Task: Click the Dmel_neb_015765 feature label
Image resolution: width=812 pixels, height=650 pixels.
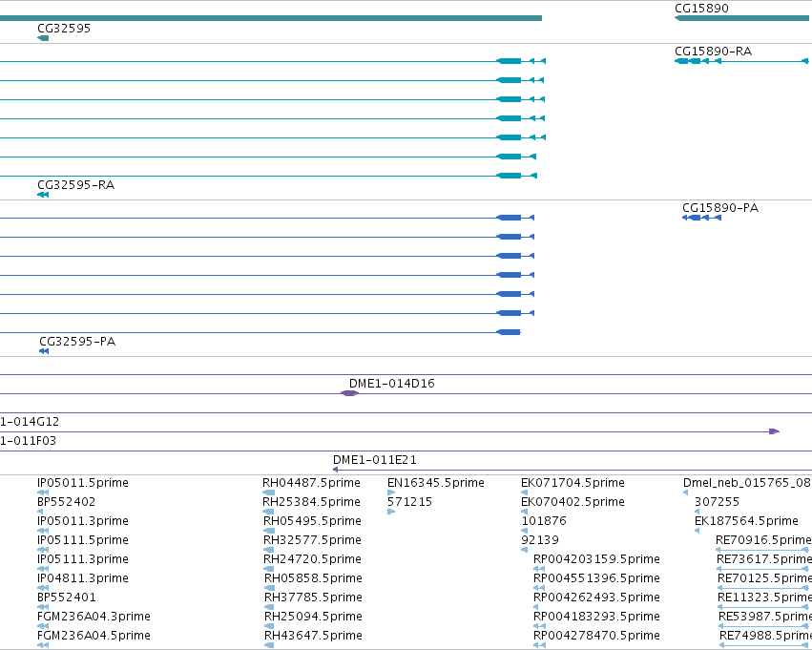Action: [x=747, y=483]
